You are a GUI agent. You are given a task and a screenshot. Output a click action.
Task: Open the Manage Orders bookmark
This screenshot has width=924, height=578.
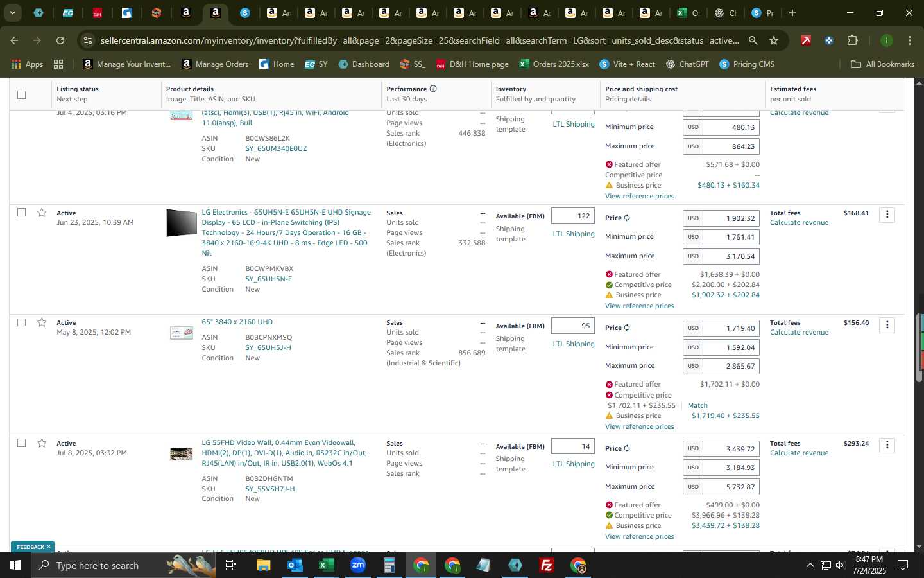click(215, 64)
